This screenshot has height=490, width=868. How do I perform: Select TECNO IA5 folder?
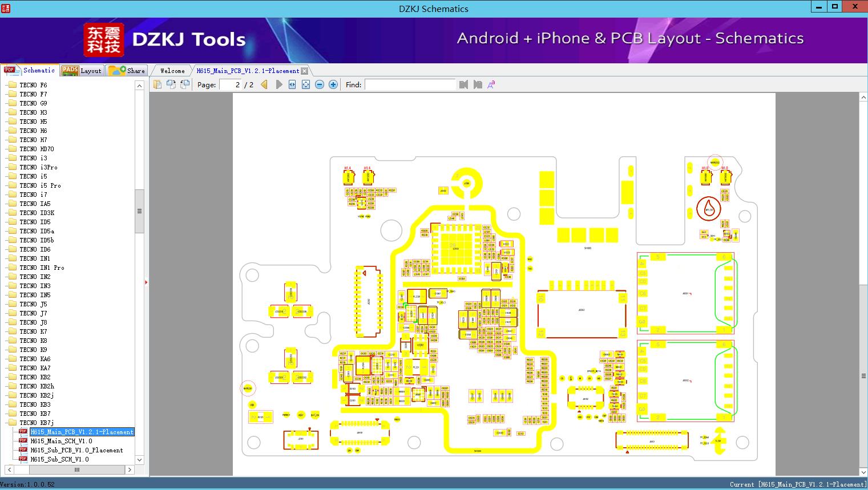coord(35,204)
